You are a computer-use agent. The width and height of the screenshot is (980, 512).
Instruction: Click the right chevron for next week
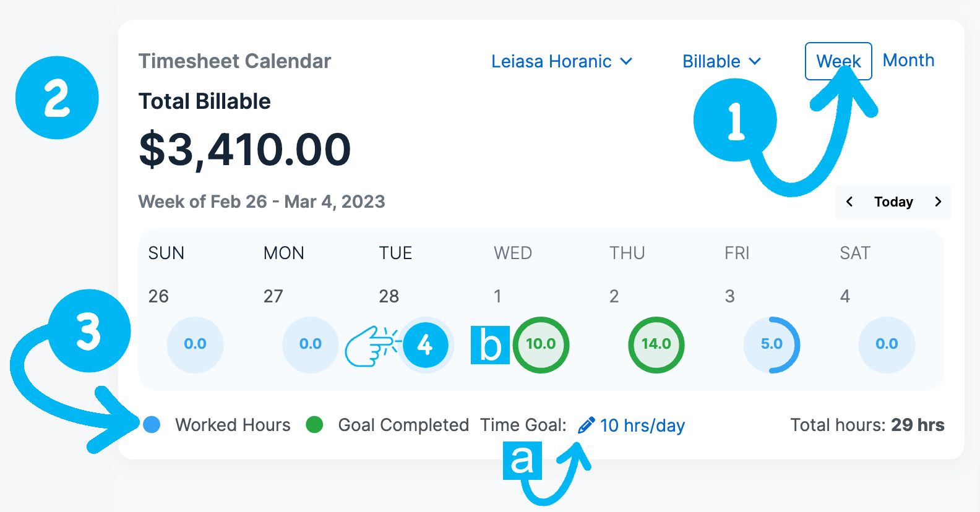(x=939, y=202)
